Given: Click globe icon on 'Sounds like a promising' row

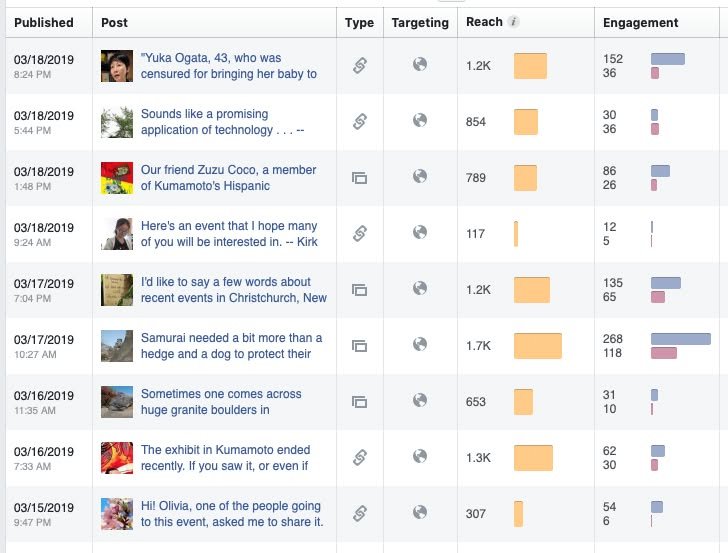Looking at the screenshot, I should coord(420,121).
